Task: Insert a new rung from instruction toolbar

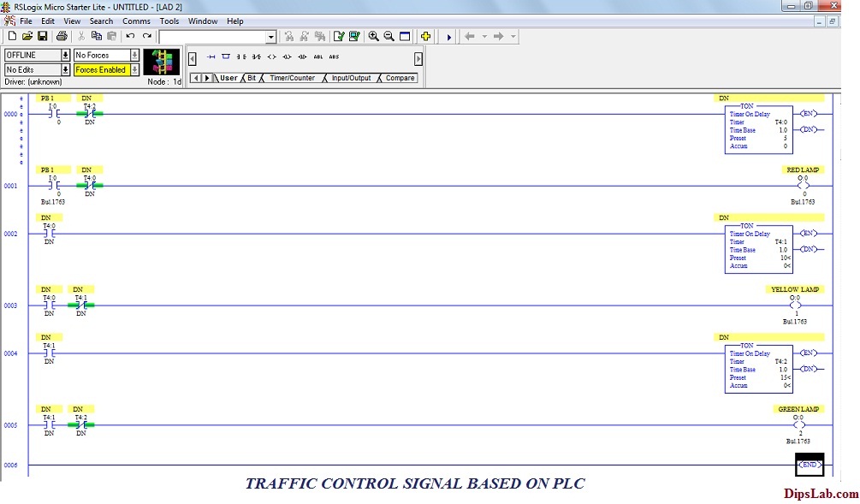Action: coord(211,56)
